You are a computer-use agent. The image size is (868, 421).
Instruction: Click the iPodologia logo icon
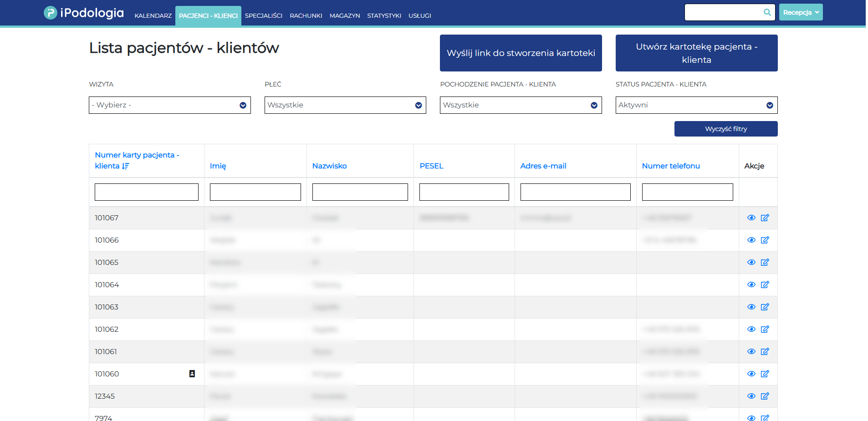(50, 13)
